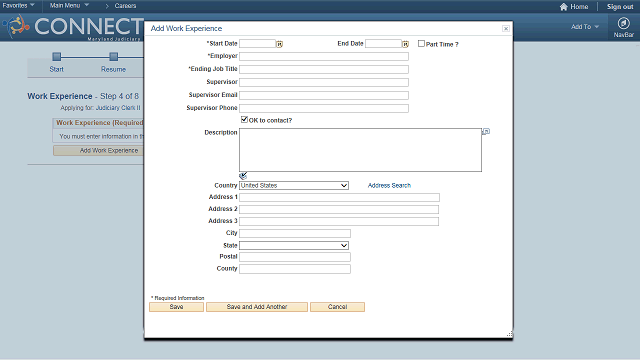Open description pop-out editor icon
640x360 pixels.
[x=486, y=131]
